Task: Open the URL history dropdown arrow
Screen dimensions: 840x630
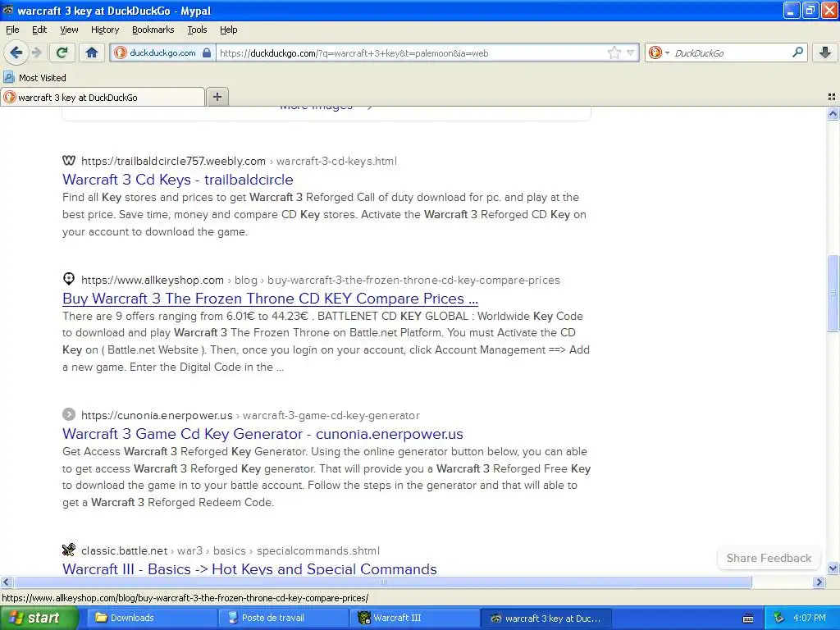Action: tap(631, 52)
